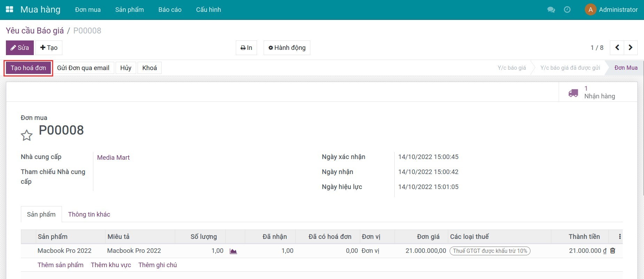Click the Sửa edit button
Viewport: 644px width, 279px height.
(20, 48)
